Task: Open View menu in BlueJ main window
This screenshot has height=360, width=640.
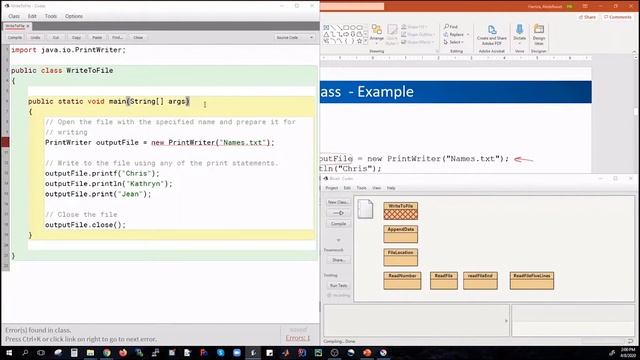Action: tap(376, 188)
